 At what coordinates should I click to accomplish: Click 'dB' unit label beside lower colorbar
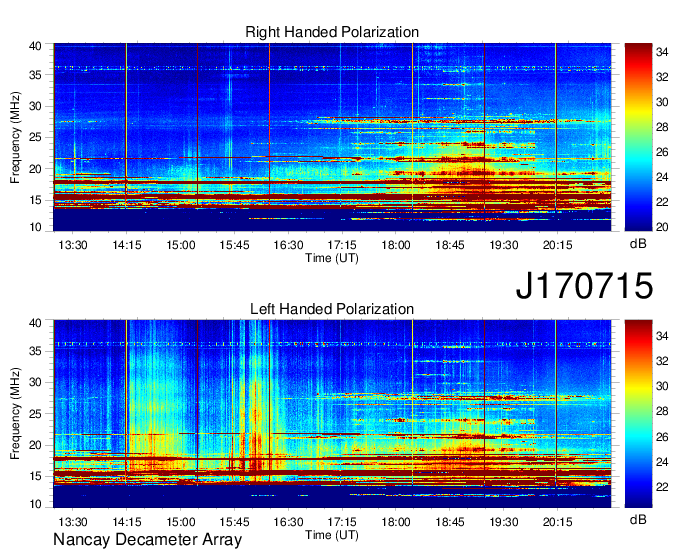pyautogui.click(x=638, y=519)
